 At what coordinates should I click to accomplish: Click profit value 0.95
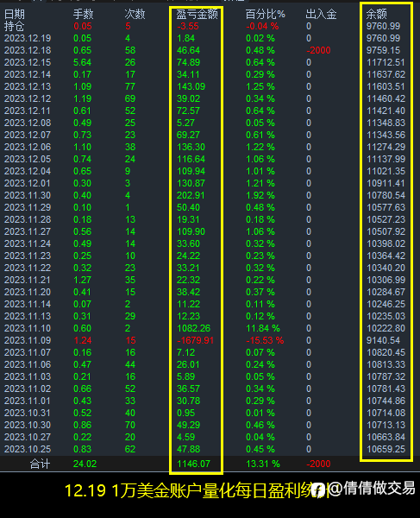185,413
